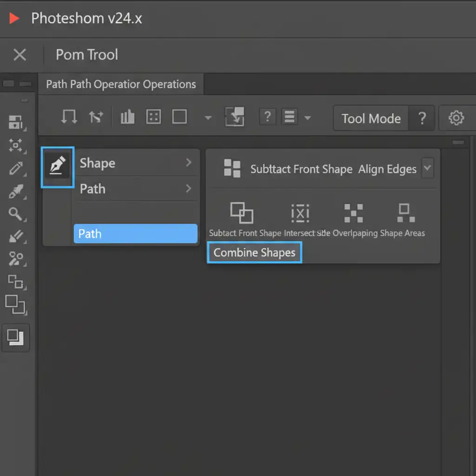Click the dotted square grid icon in toolbar
Viewport: 476px width, 476px height.
[153, 117]
